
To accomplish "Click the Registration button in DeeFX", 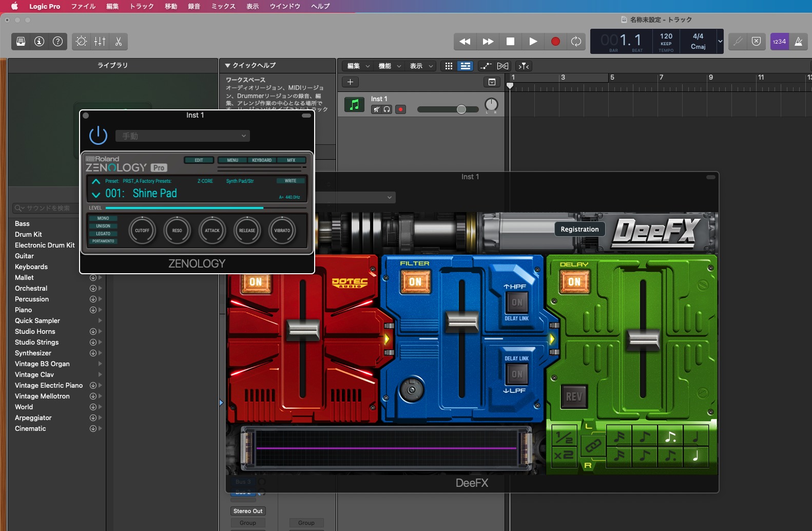I will 579,229.
